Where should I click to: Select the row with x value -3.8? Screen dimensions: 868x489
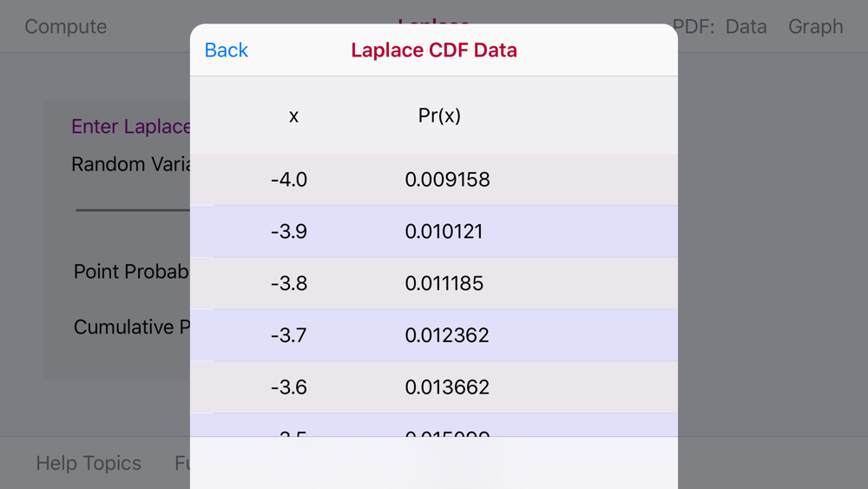(x=434, y=283)
